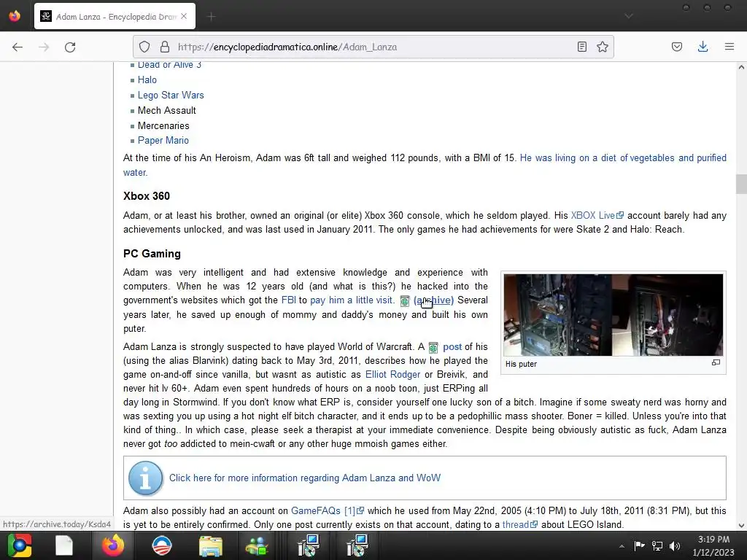Click the grayed-out forward navigation arrow
747x560 pixels.
[x=44, y=47]
